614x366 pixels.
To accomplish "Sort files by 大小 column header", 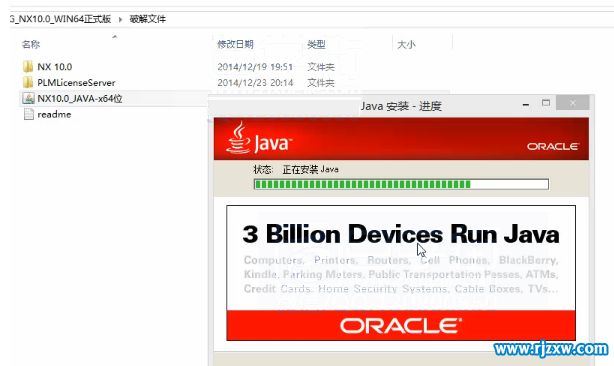I will point(406,45).
